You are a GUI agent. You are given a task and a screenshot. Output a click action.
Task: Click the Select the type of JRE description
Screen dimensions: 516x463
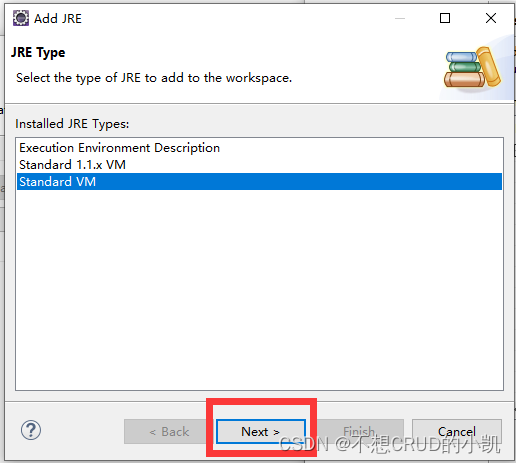point(154,78)
